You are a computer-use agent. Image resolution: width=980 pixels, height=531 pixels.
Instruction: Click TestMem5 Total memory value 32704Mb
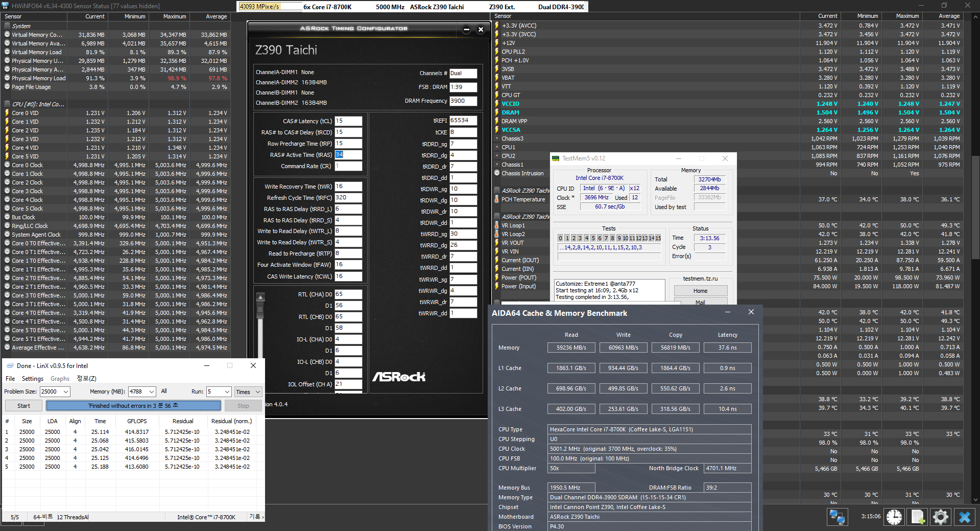[x=709, y=179]
